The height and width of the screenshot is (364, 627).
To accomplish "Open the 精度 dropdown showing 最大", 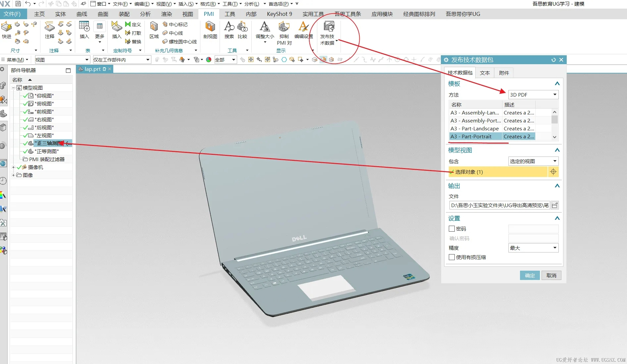I will [x=534, y=248].
